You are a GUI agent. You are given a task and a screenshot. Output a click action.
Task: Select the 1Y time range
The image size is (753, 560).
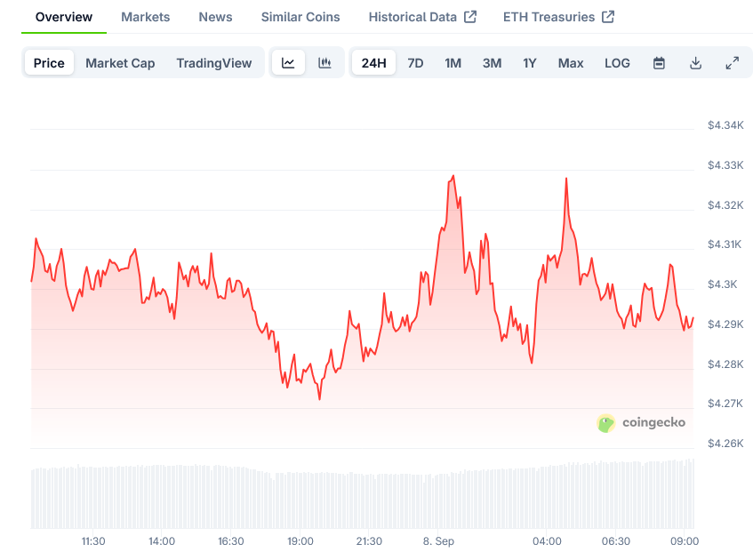click(529, 63)
